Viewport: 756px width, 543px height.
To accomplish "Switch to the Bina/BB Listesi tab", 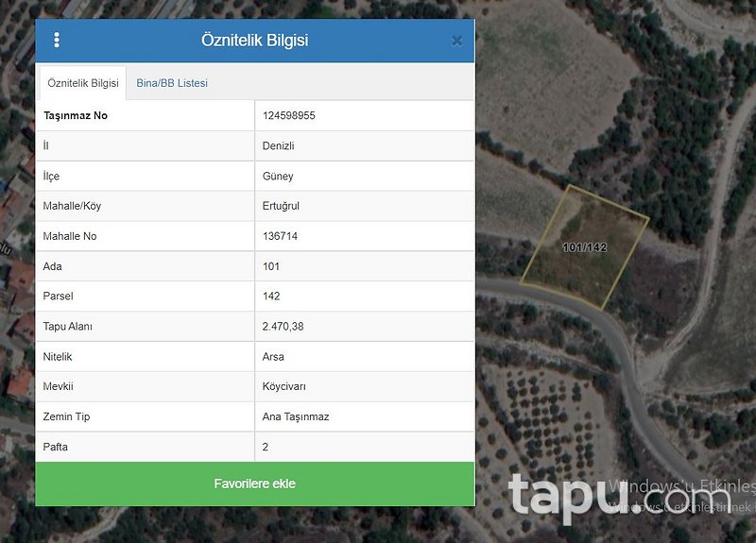I will 172,83.
